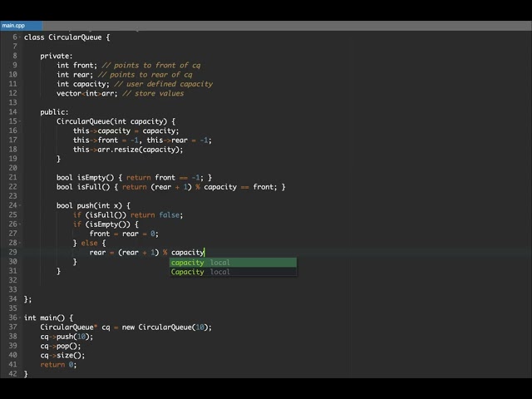This screenshot has width=532, height=399.
Task: Click the 'cq->push(10);' call
Action: [x=66, y=337]
